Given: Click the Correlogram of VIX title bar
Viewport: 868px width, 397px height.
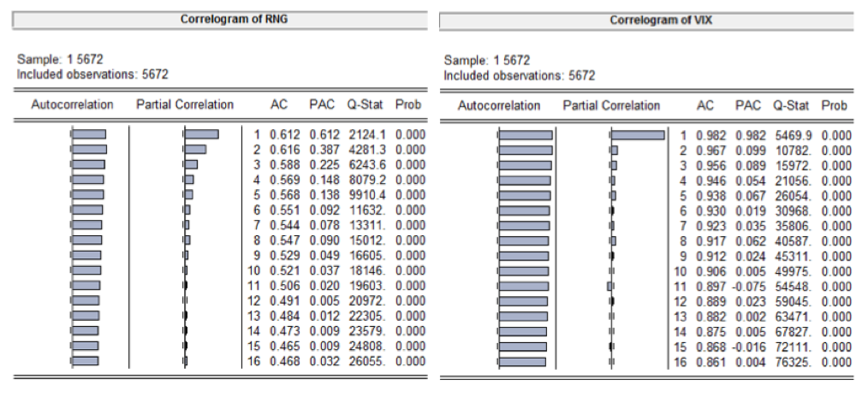Looking at the screenshot, I should [x=646, y=20].
